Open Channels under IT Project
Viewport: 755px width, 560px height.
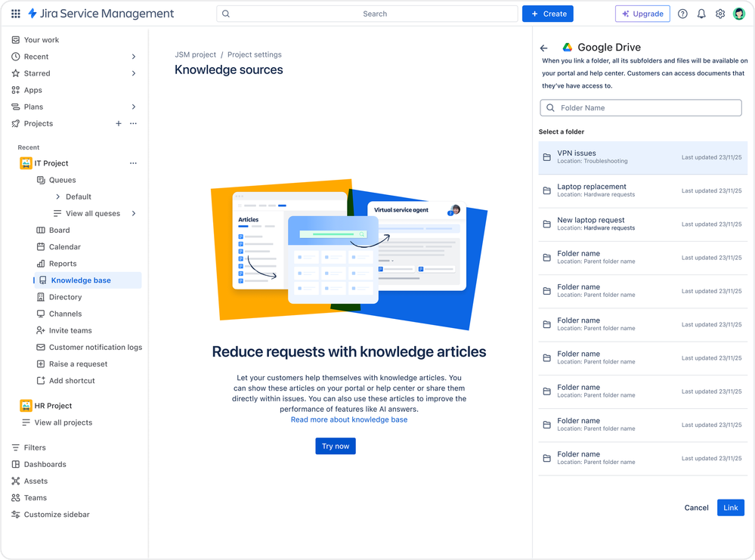(59, 314)
